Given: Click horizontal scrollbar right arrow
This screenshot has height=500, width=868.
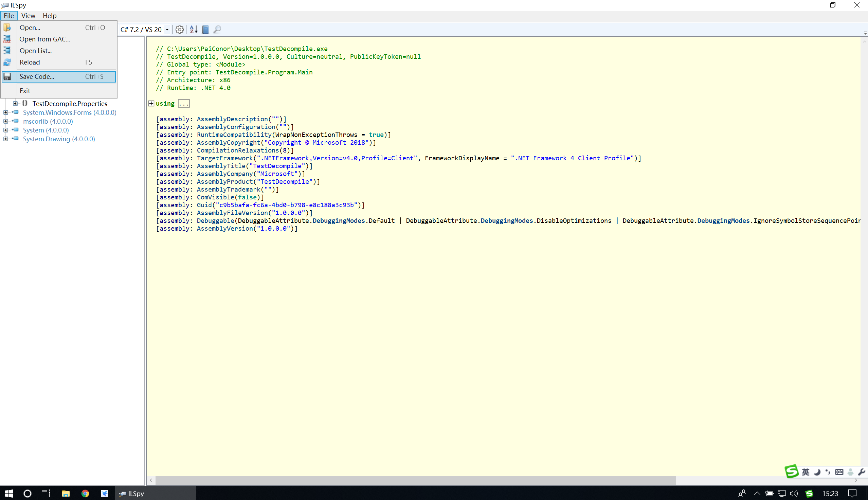Looking at the screenshot, I should (x=856, y=480).
